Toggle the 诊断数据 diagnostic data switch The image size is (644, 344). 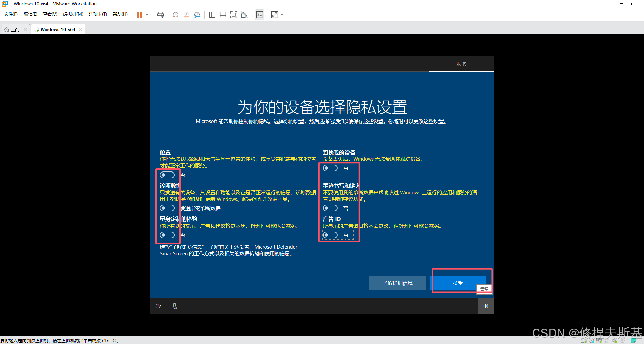coord(167,208)
